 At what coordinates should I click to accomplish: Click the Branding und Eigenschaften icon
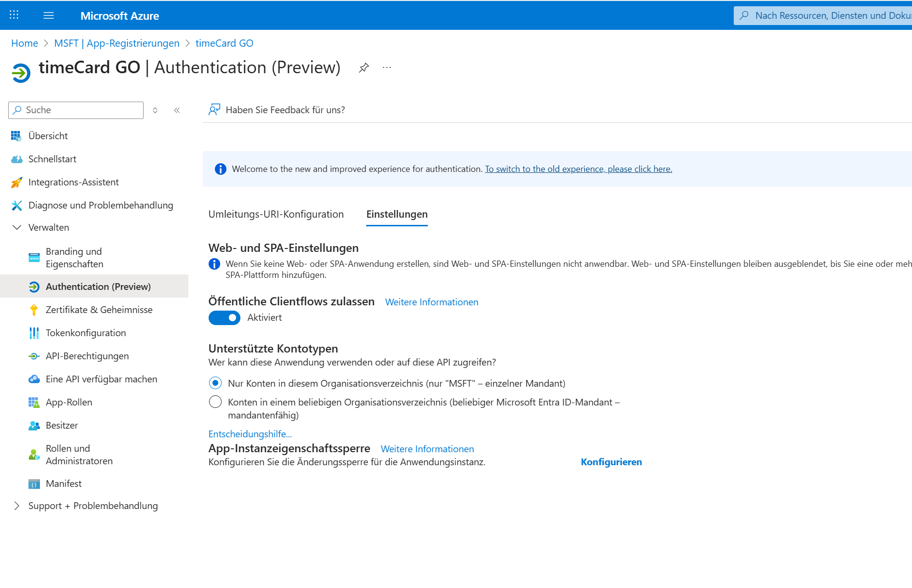34,258
